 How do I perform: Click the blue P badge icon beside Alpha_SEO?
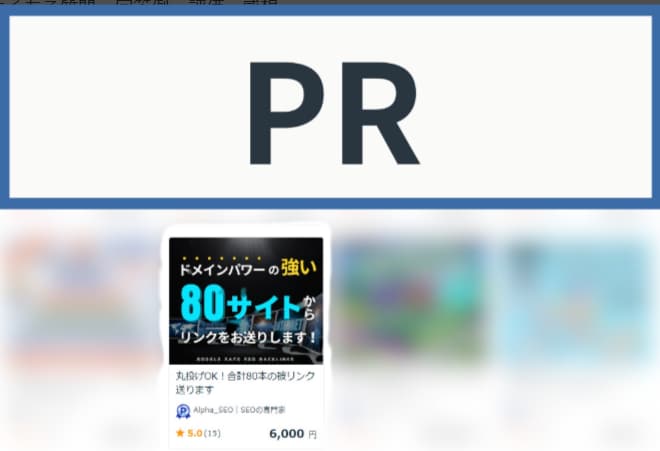183,411
